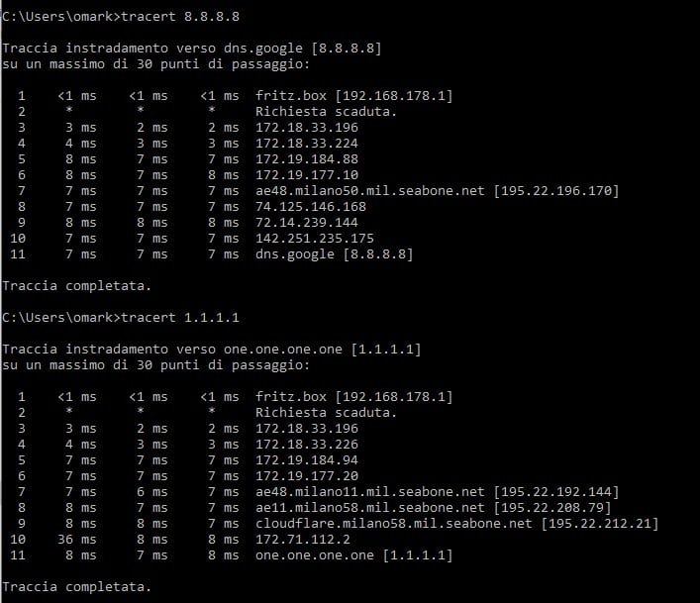Image resolution: width=700 pixels, height=603 pixels.
Task: Click the IP address 172.19.177.20
Action: pos(307,475)
